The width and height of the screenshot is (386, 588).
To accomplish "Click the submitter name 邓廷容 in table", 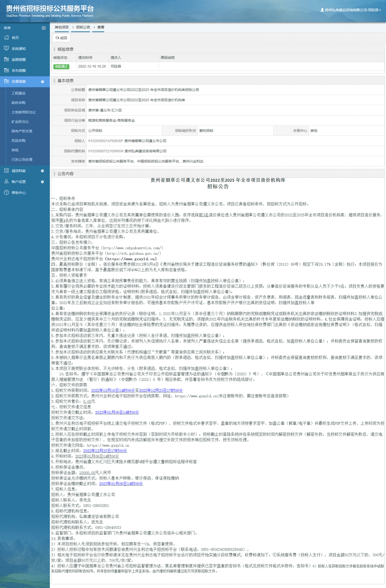I will [116, 66].
